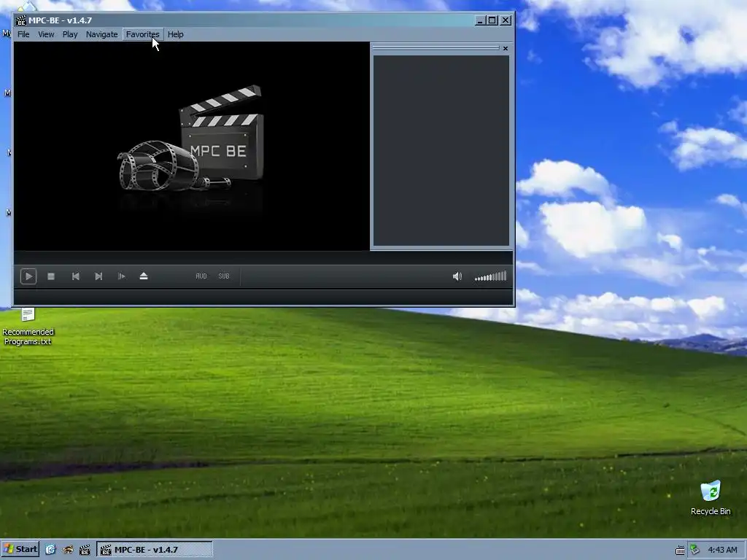Click the seek bar above playback controls

coord(263,257)
